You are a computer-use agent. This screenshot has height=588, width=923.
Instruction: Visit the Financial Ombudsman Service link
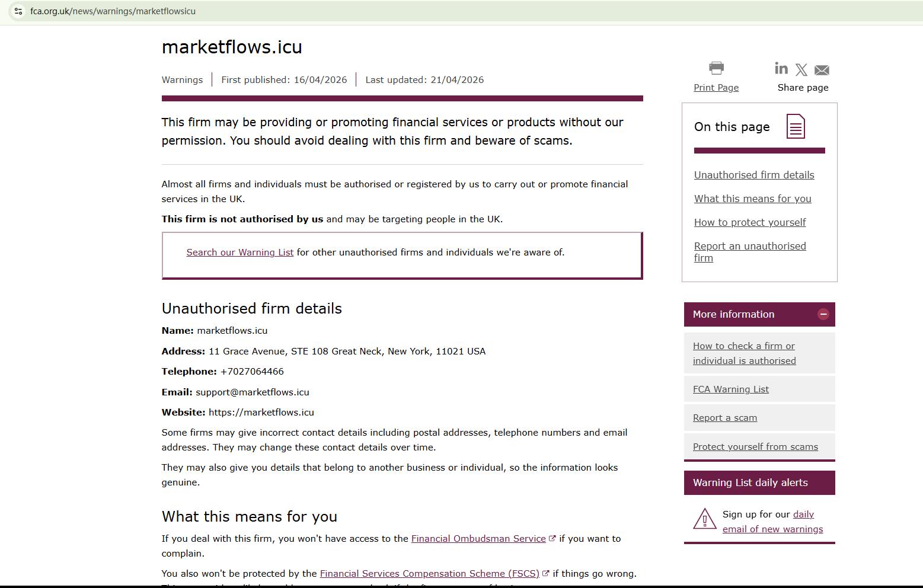point(478,539)
